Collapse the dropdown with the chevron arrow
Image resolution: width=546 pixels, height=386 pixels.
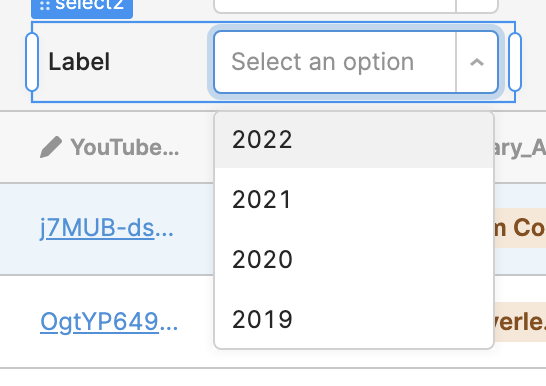point(477,62)
